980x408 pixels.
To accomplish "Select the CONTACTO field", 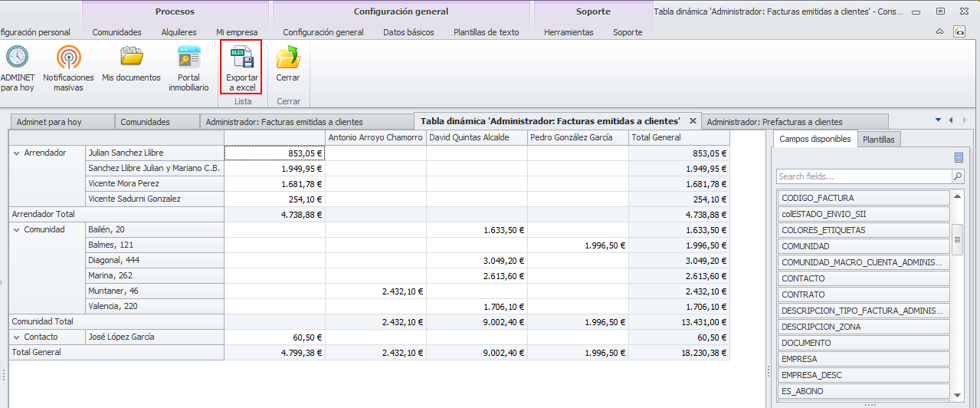I will coord(864,278).
